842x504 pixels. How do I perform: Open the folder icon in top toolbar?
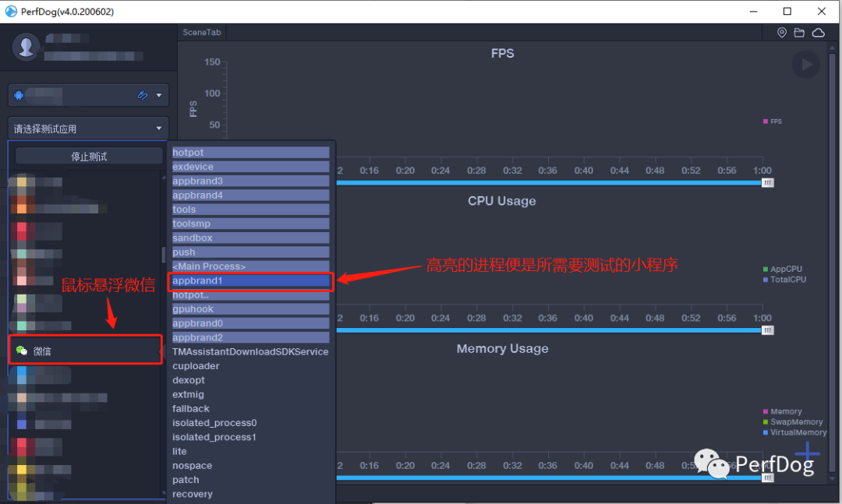(799, 33)
